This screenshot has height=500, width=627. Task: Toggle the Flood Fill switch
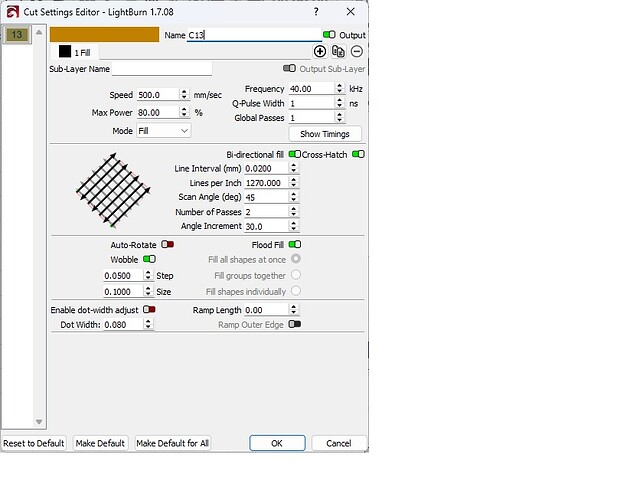pyautogui.click(x=295, y=244)
